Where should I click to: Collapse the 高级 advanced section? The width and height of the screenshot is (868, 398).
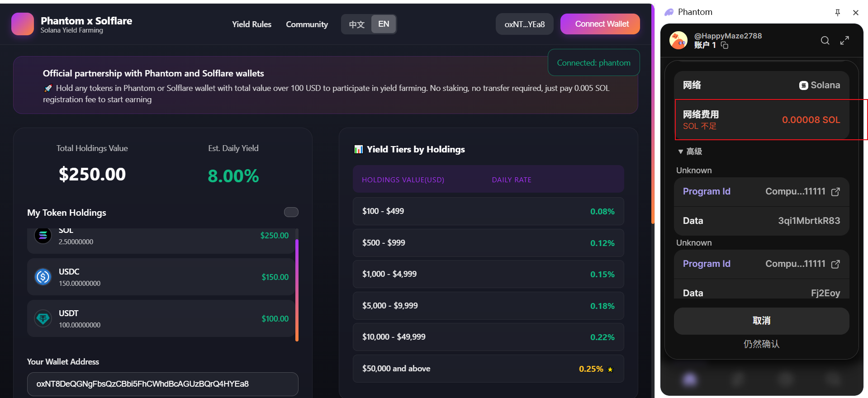coord(690,152)
